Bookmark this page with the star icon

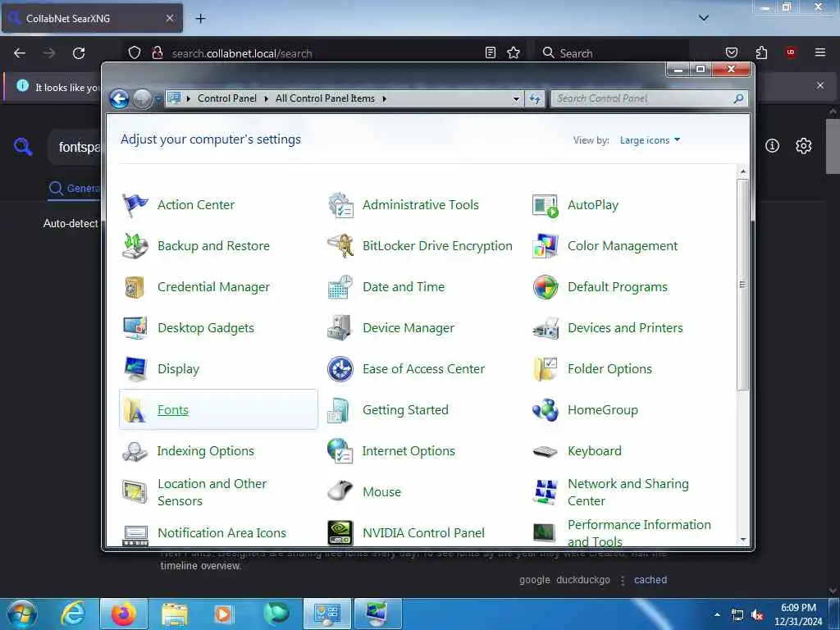[x=514, y=52]
